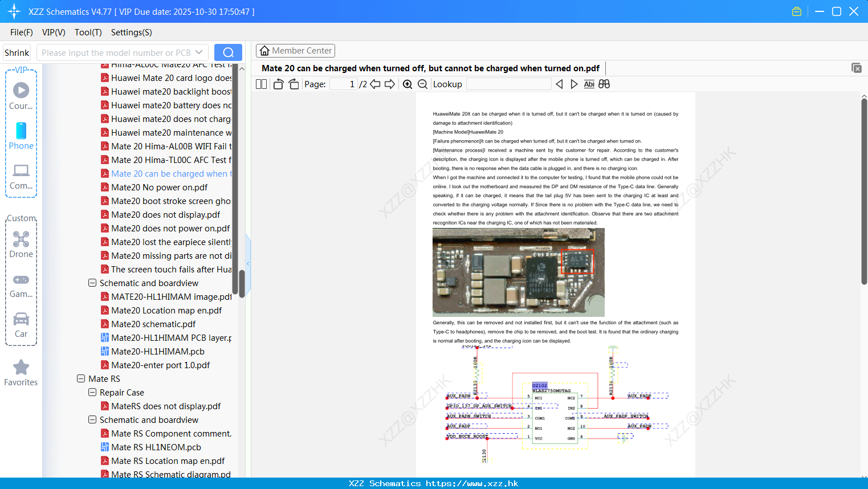
Task: Open Member Center
Action: [x=295, y=51]
